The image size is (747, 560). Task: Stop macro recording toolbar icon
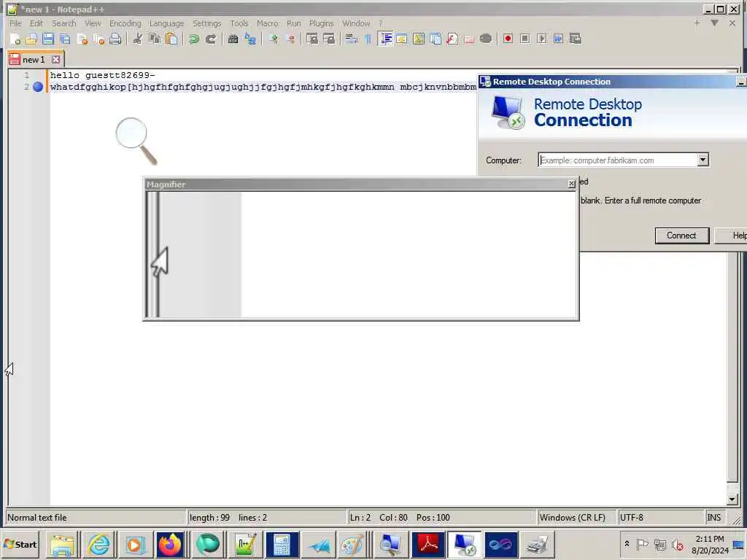tap(525, 39)
